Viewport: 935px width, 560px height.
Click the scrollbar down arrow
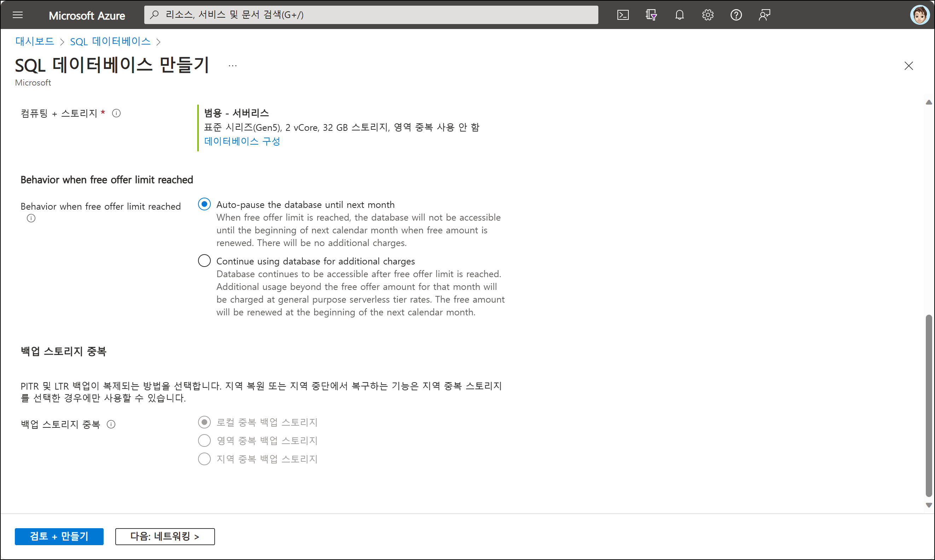[929, 505]
